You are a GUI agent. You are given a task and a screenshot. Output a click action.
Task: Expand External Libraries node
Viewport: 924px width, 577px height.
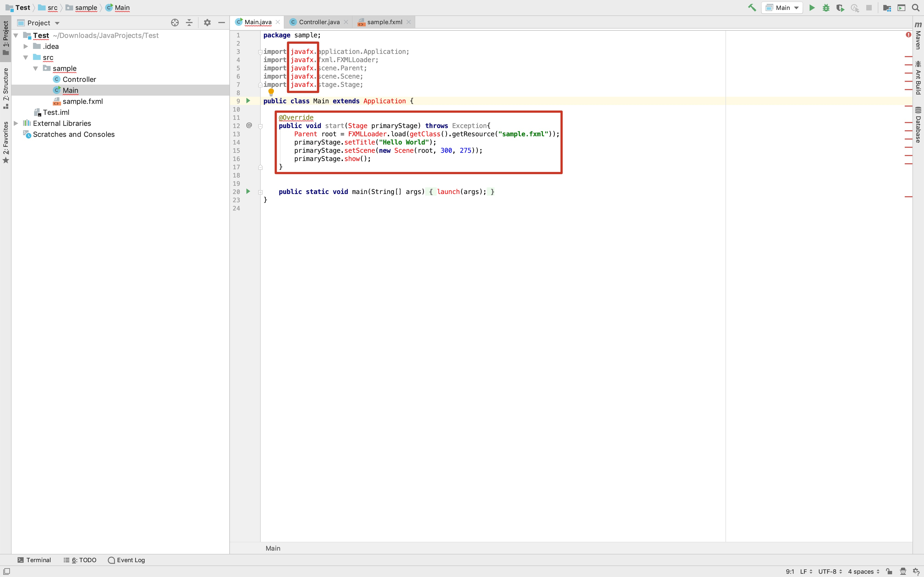pyautogui.click(x=16, y=123)
